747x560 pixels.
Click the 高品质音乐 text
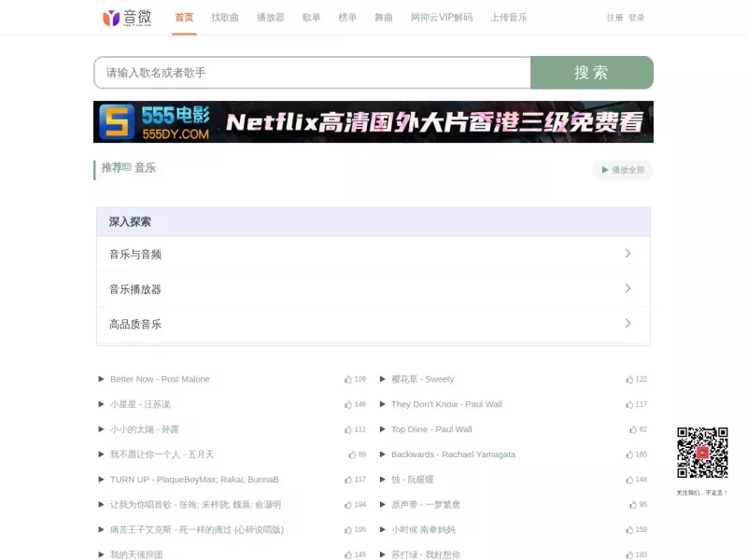(135, 324)
